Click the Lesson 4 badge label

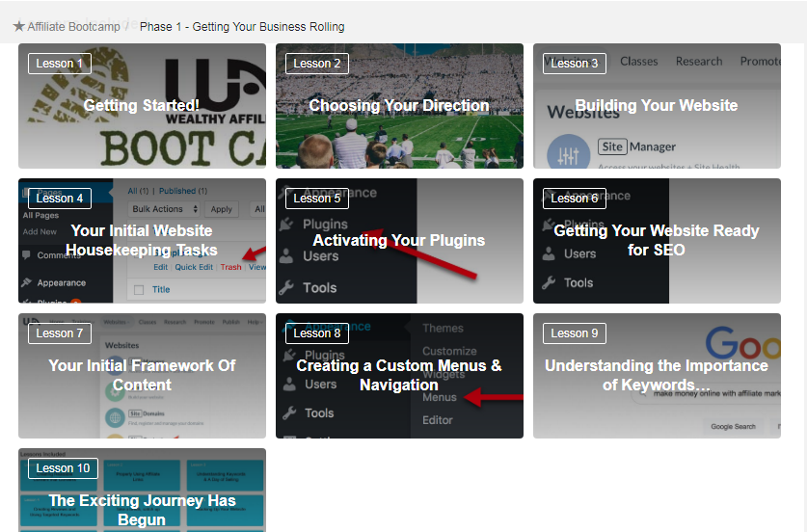tap(60, 199)
